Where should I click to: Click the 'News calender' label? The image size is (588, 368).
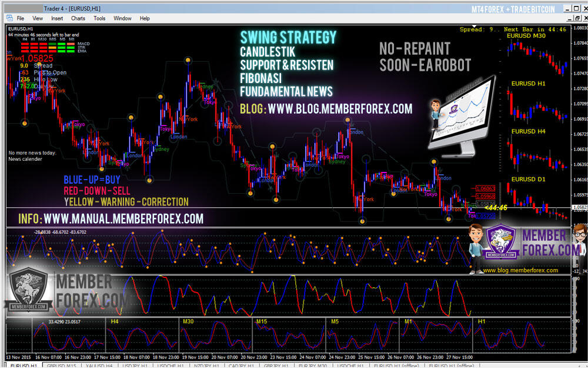click(x=25, y=159)
